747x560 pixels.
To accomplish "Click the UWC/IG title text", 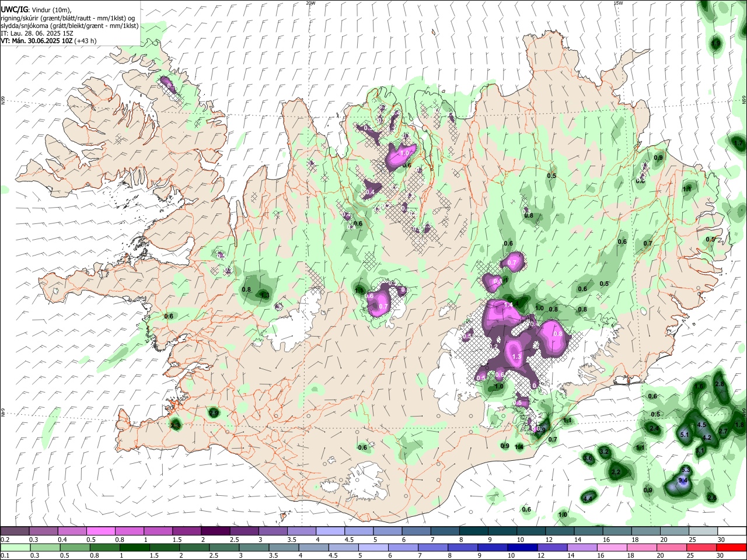I will point(13,9).
